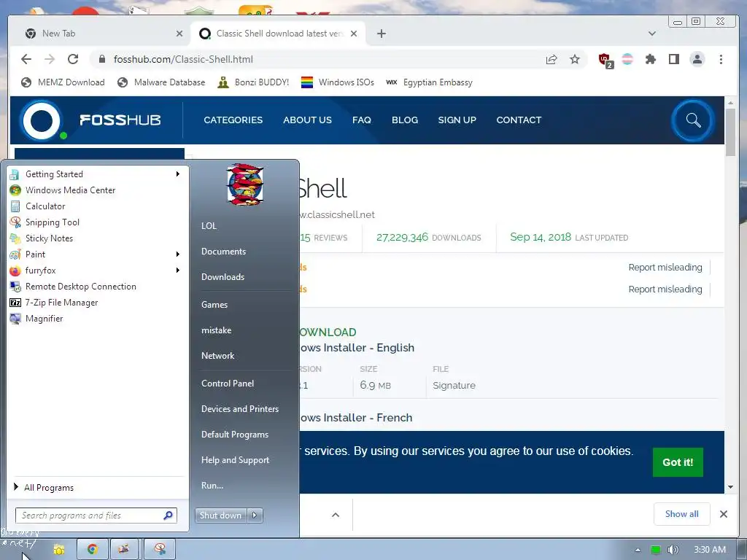Open Chrome three-dot menu
The width and height of the screenshot is (747, 560).
(x=721, y=59)
